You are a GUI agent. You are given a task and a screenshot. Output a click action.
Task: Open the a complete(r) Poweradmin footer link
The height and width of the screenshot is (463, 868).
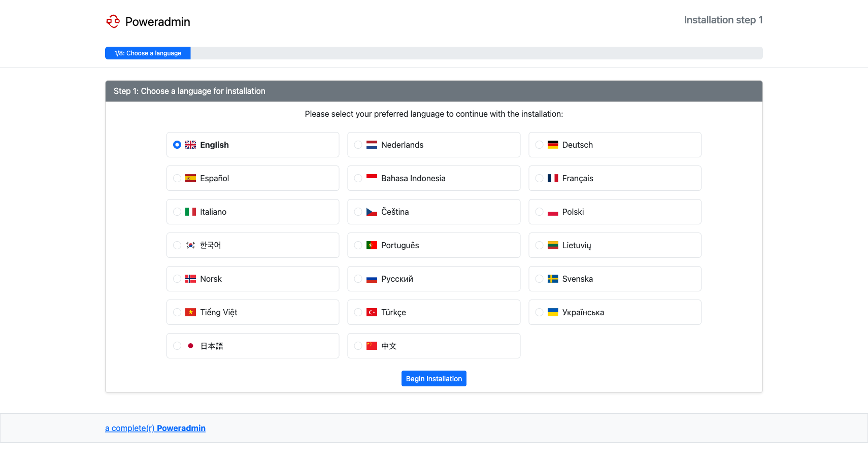[x=155, y=428]
